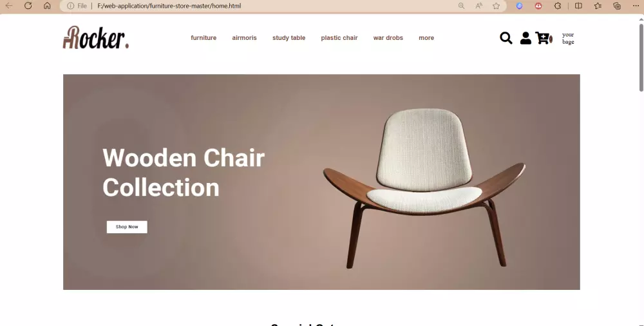Open browser extensions puzzle icon
The image size is (644, 326).
click(x=557, y=6)
